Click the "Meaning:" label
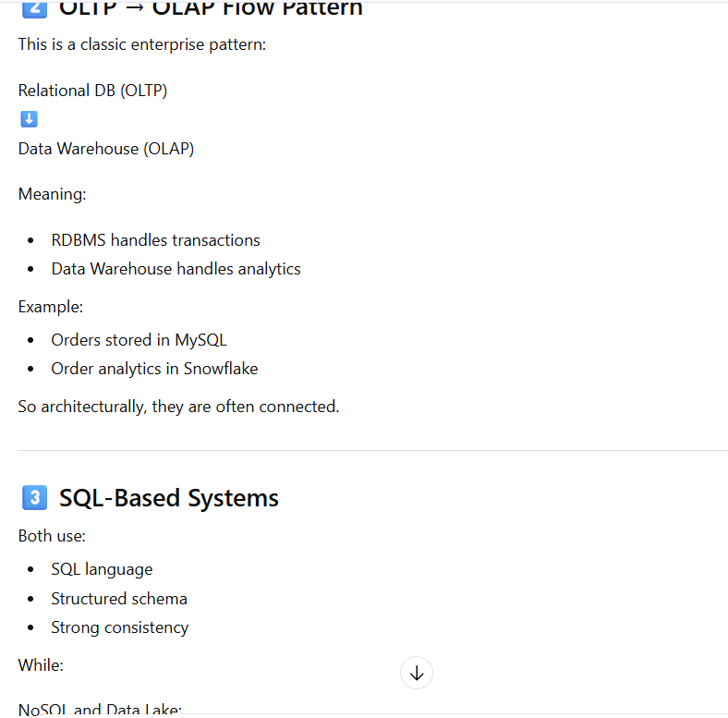The height and width of the screenshot is (718, 728). (52, 194)
